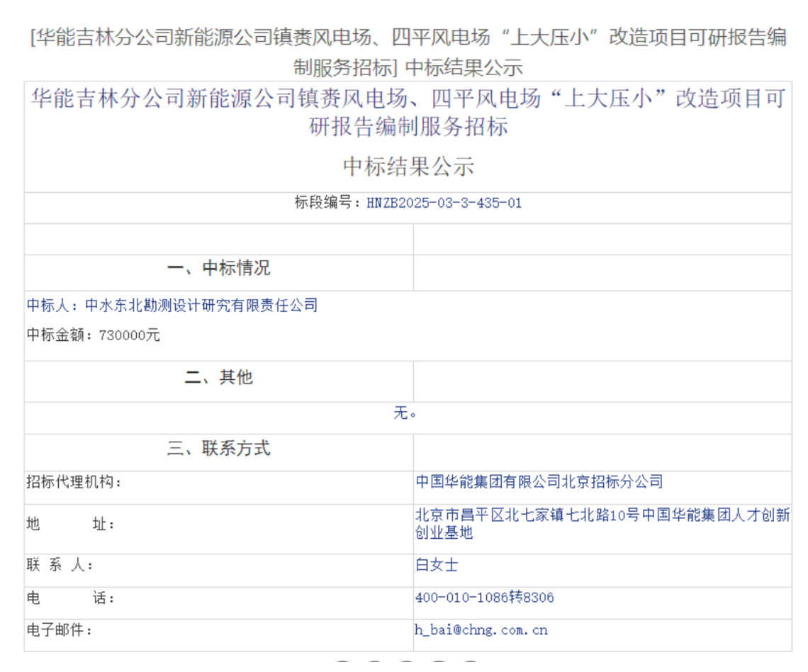This screenshot has height=672, width=808.
Task: Click email address h_bai@chng.com.cn
Action: pyautogui.click(x=481, y=629)
